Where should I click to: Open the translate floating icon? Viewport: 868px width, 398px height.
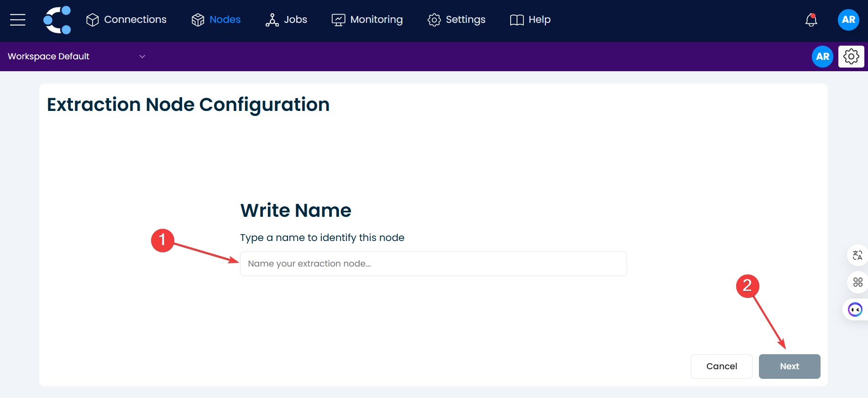[x=858, y=255]
